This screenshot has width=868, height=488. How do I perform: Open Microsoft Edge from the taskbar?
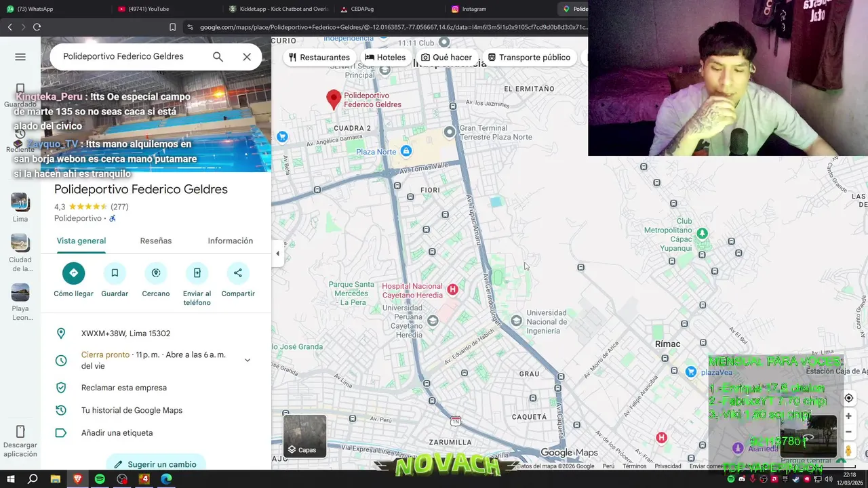point(166,479)
